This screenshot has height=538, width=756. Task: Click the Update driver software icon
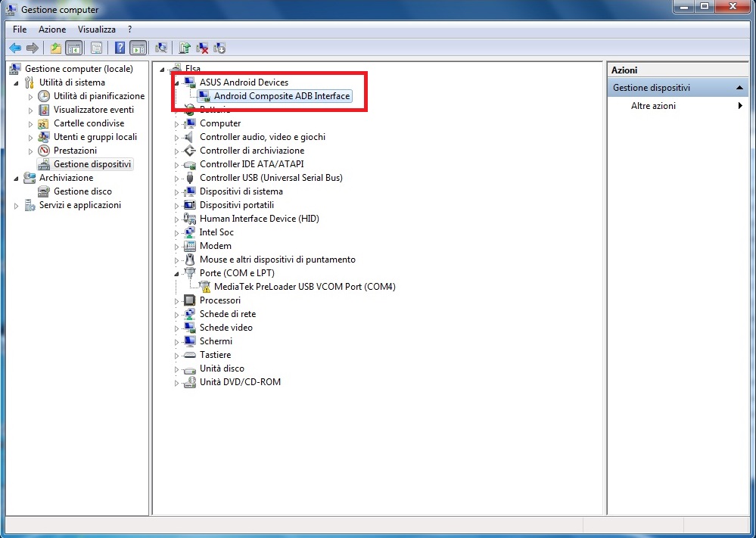pos(185,48)
